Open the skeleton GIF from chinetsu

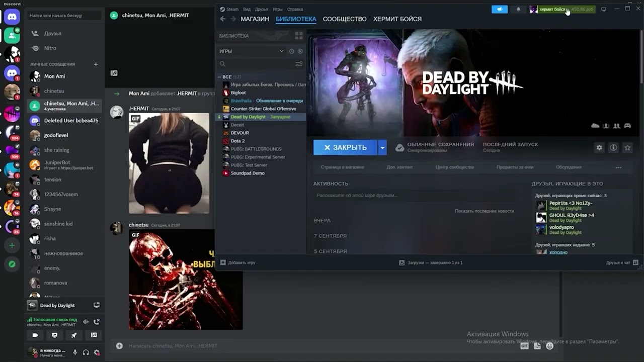(186, 280)
